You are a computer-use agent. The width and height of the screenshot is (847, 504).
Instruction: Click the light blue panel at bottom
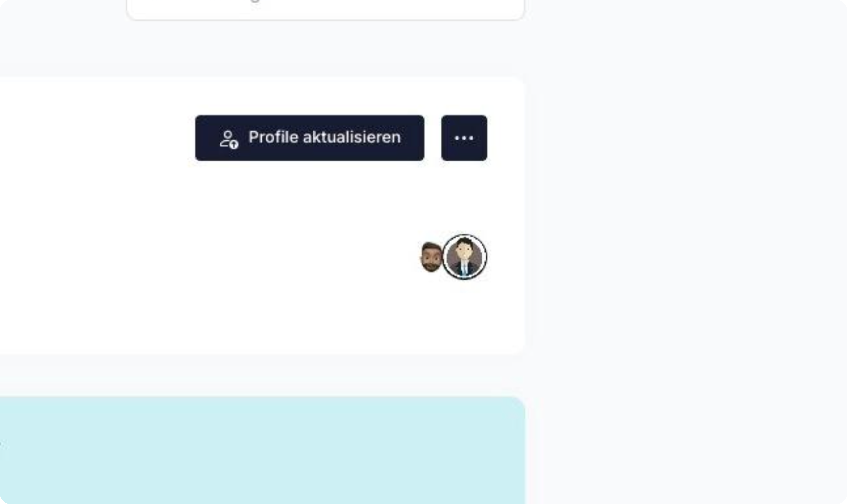point(262,450)
